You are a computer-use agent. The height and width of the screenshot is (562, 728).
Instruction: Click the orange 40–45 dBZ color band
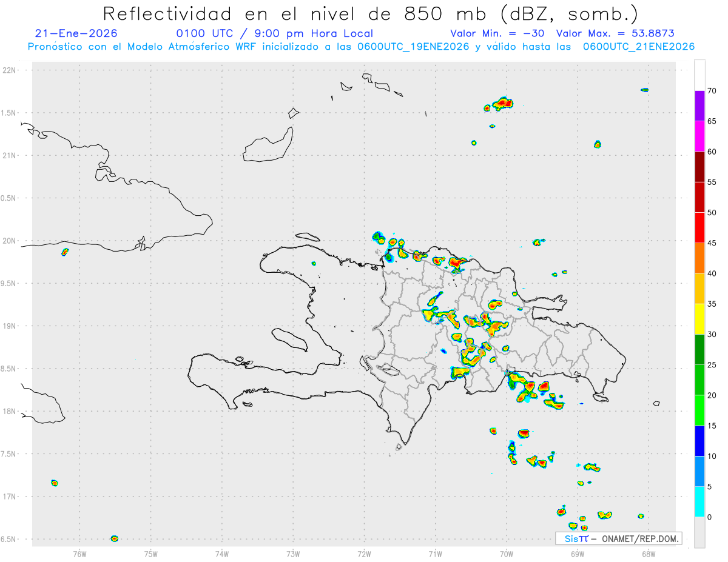tap(699, 258)
